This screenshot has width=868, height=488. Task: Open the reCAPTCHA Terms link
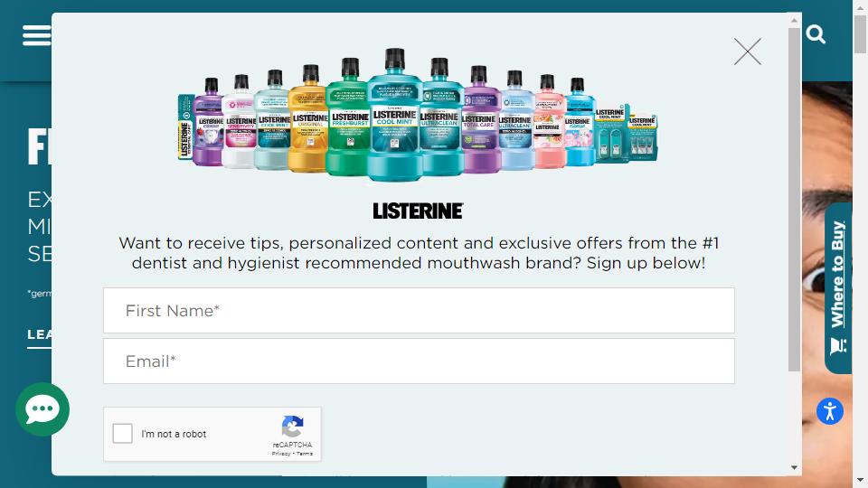click(305, 454)
